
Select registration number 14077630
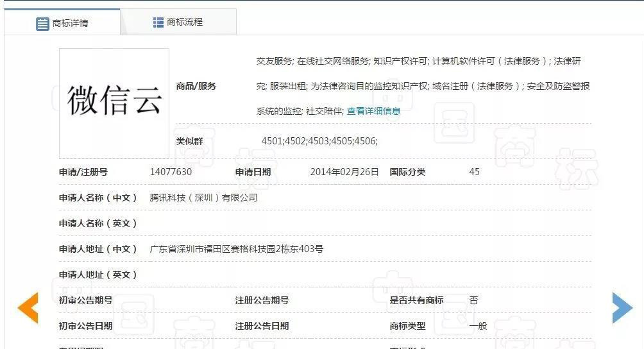pyautogui.click(x=171, y=172)
